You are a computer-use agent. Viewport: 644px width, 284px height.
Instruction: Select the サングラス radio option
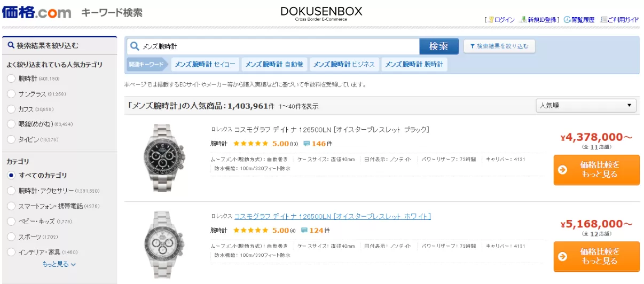[11, 94]
